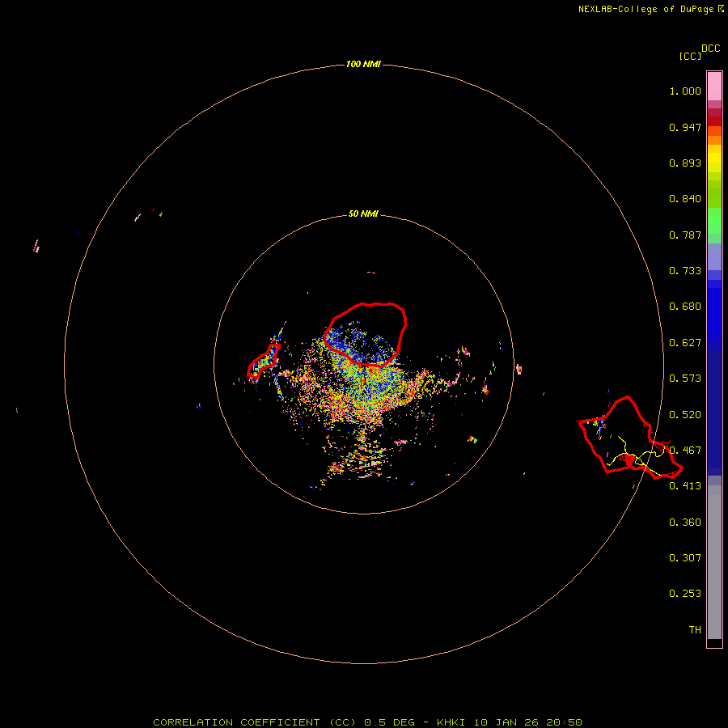Select the 0.840 scale value
Screen dimensions: 728x728
point(685,199)
